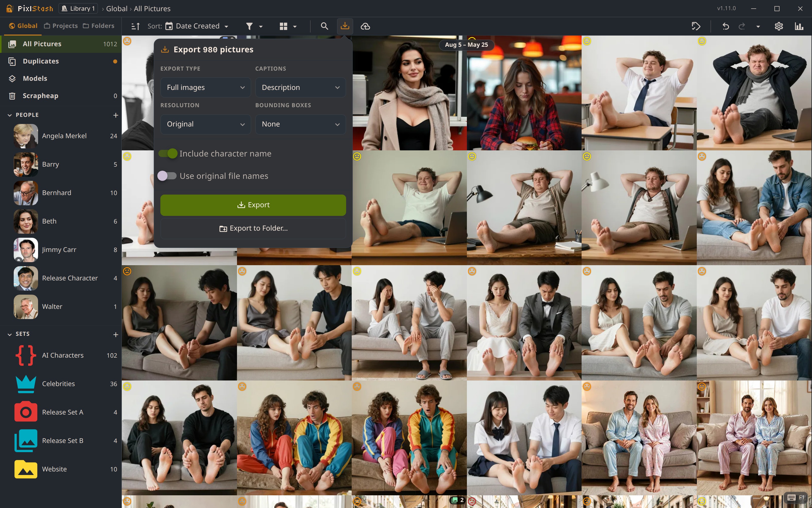Image resolution: width=812 pixels, height=508 pixels.
Task: Expand grid layout options arrow
Action: [295, 26]
